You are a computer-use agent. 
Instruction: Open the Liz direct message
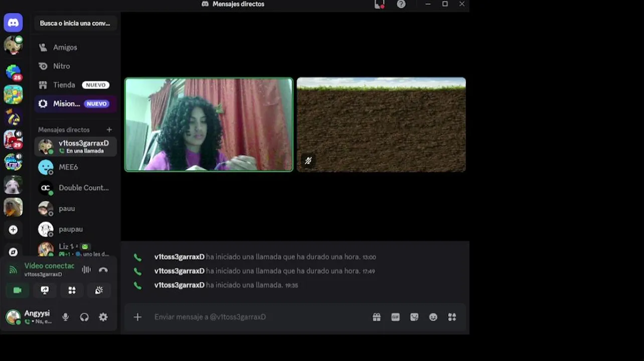click(75, 249)
